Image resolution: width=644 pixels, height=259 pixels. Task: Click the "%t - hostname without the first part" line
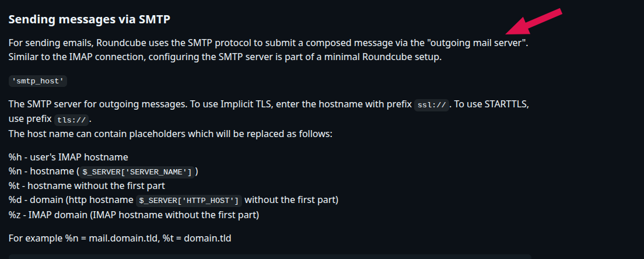[x=87, y=186]
